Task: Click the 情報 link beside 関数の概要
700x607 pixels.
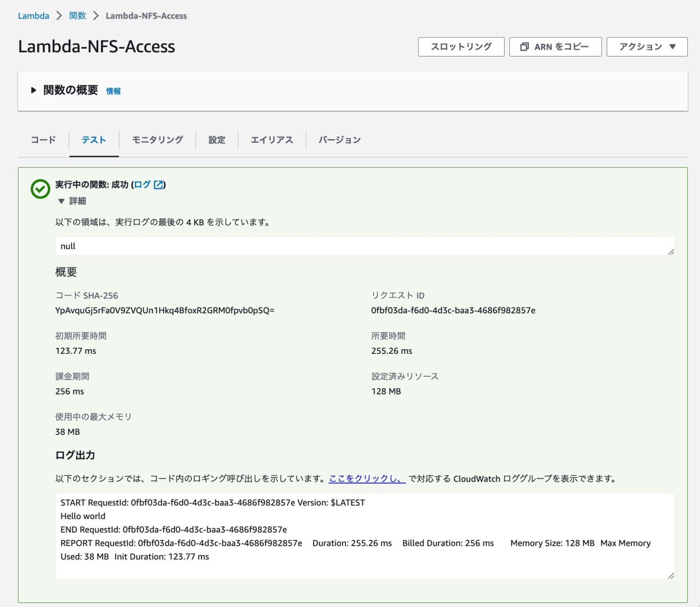Action: click(113, 91)
